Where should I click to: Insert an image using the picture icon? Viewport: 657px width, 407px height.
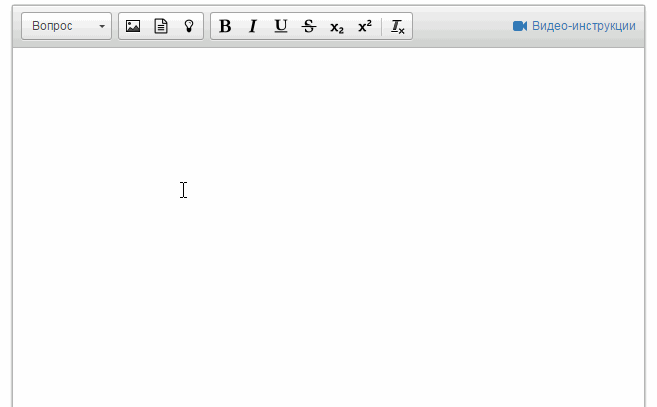(133, 26)
